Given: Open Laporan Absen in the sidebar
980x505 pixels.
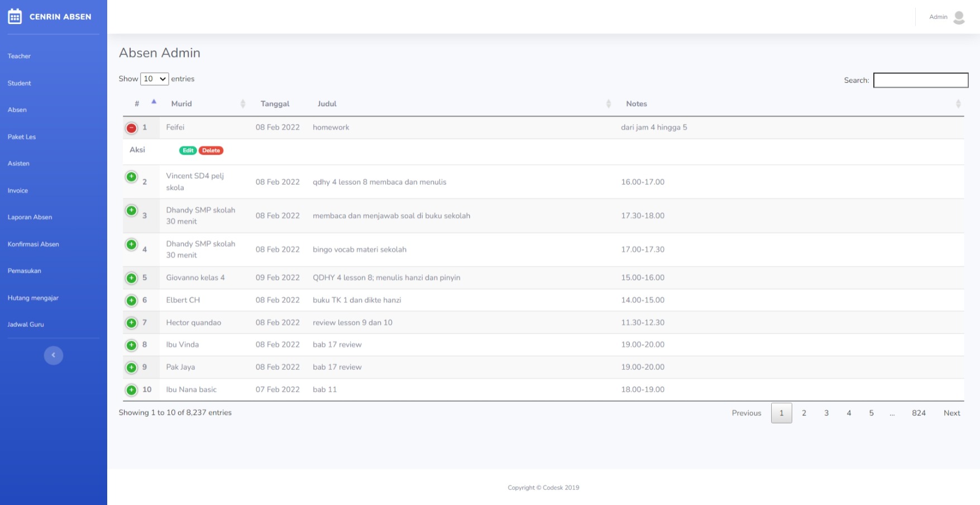Looking at the screenshot, I should point(30,217).
